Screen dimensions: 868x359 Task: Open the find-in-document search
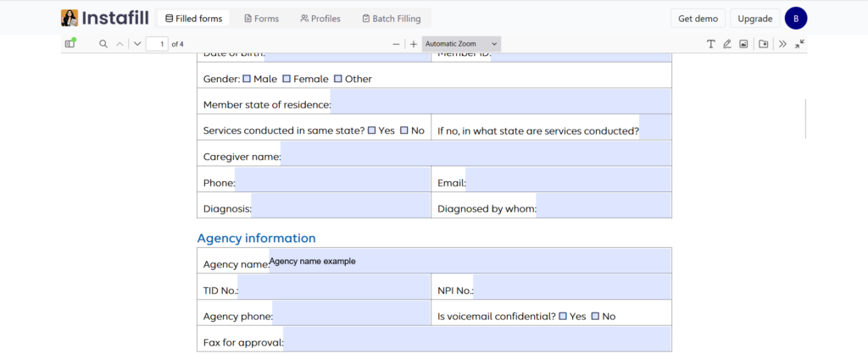(x=103, y=44)
